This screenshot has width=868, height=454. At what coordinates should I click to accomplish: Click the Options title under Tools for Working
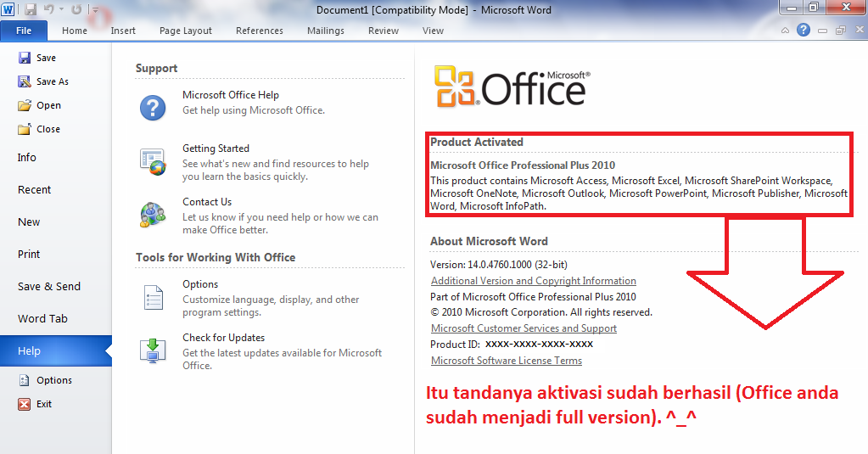pos(200,284)
